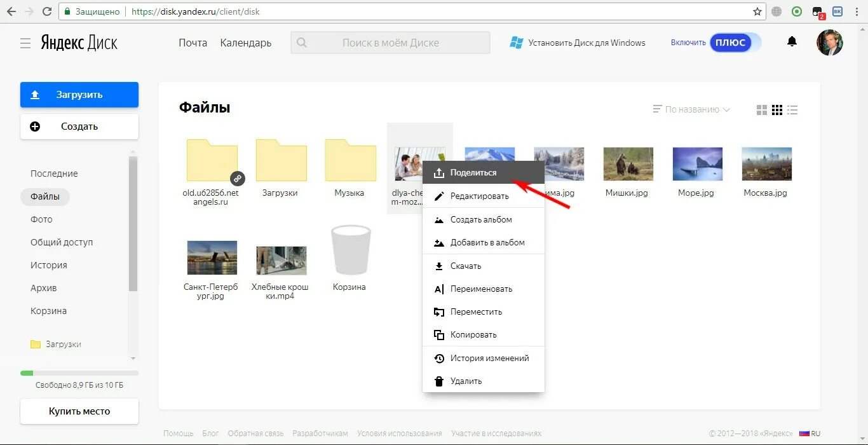868x445 pixels.
Task: Switch to large tile view layout
Action: [x=762, y=109]
